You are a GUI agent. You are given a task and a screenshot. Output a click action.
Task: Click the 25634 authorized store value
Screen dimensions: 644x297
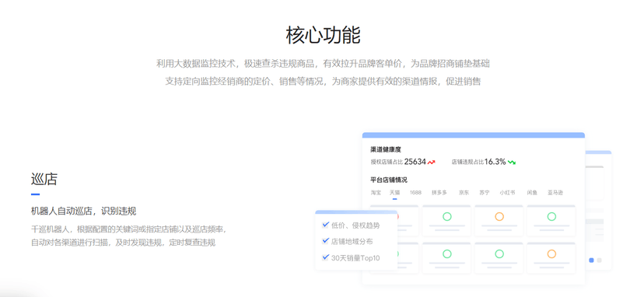(415, 162)
